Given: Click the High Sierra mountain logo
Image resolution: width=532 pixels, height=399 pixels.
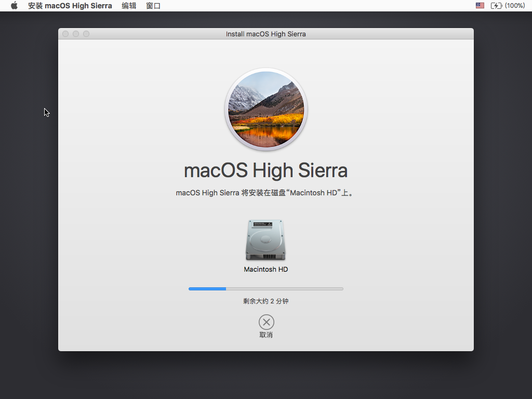Looking at the screenshot, I should [x=266, y=110].
